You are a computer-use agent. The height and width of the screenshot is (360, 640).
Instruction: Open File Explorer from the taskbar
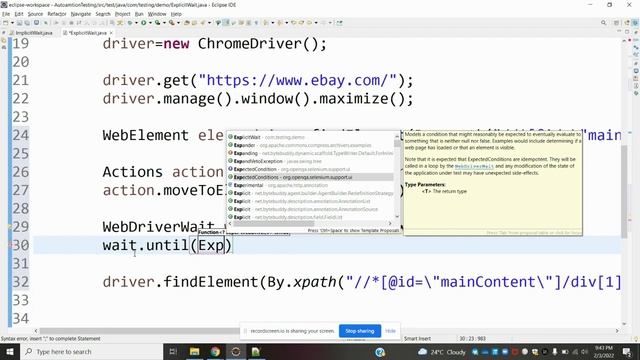(194, 351)
